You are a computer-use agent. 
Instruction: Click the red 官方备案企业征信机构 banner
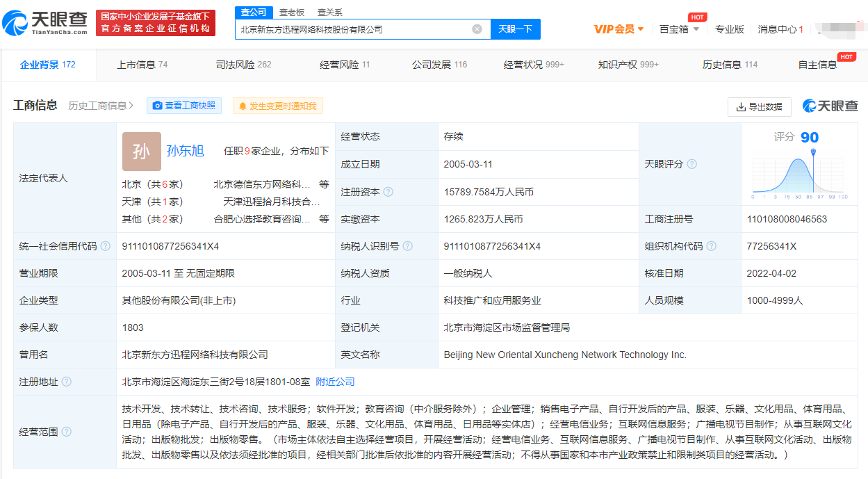point(156,23)
